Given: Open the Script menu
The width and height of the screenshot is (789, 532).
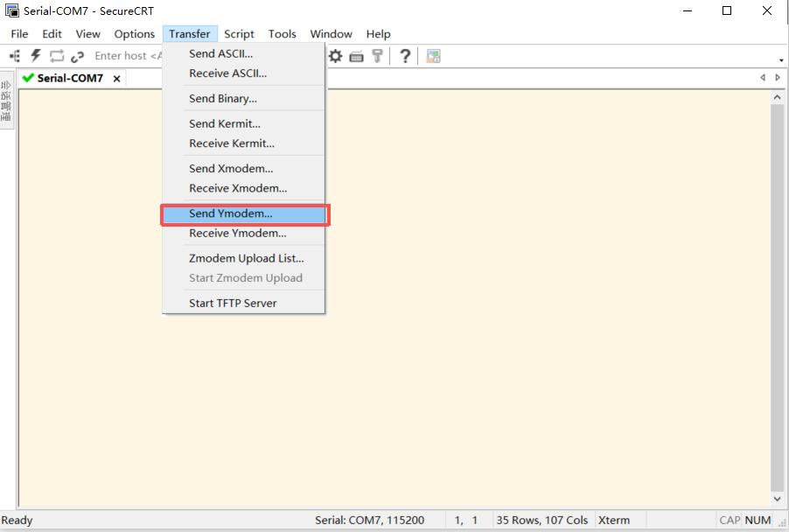Looking at the screenshot, I should click(239, 34).
